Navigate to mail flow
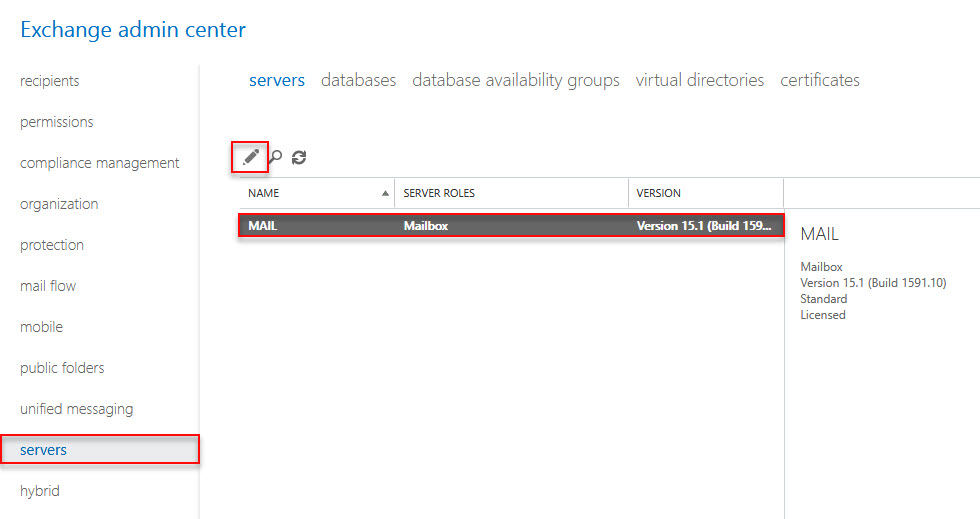 (x=48, y=286)
